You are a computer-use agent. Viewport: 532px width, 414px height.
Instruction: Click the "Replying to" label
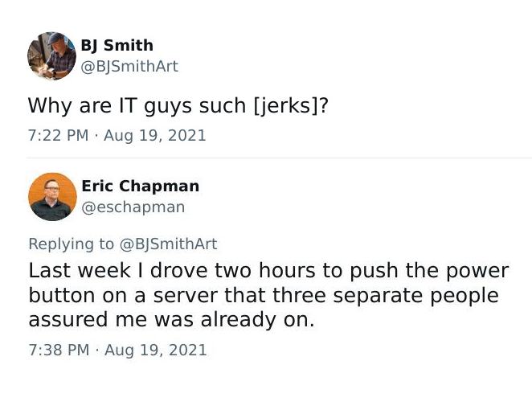click(72, 244)
